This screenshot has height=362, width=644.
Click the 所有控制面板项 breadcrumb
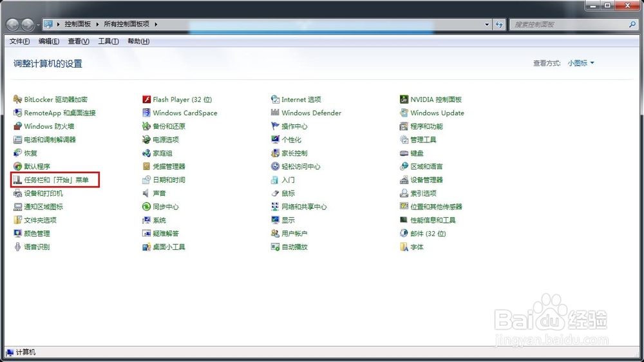(x=126, y=24)
